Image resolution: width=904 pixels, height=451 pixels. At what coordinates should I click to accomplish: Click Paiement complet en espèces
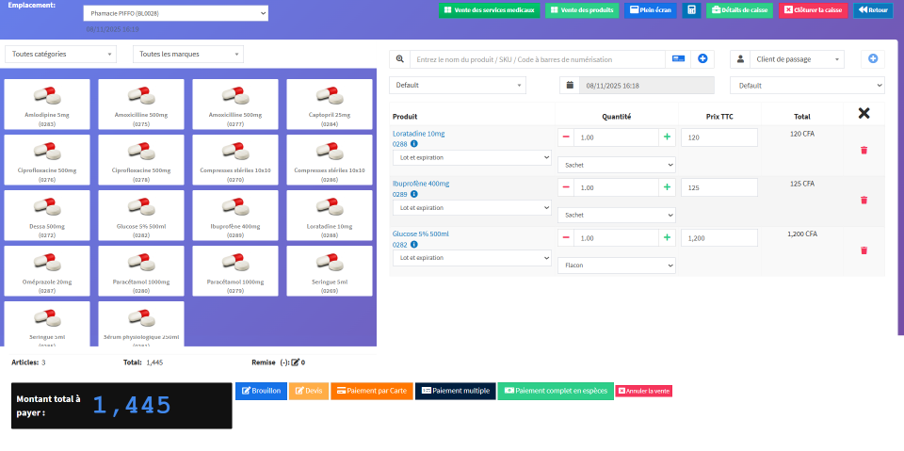pos(556,391)
